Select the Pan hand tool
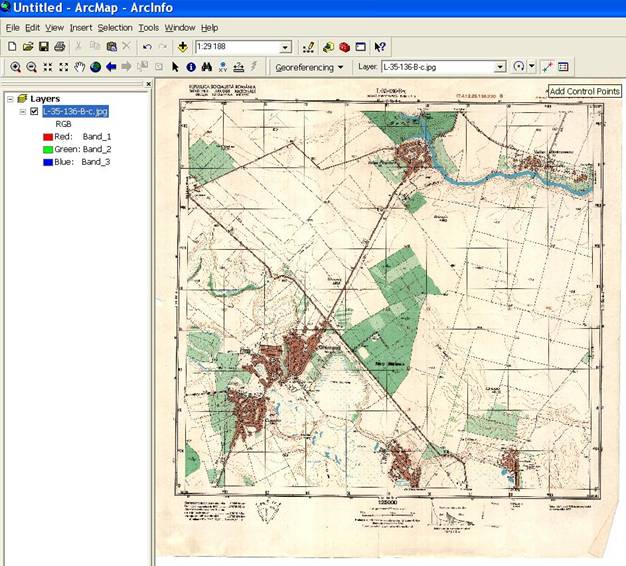This screenshot has height=566, width=626. (79, 67)
